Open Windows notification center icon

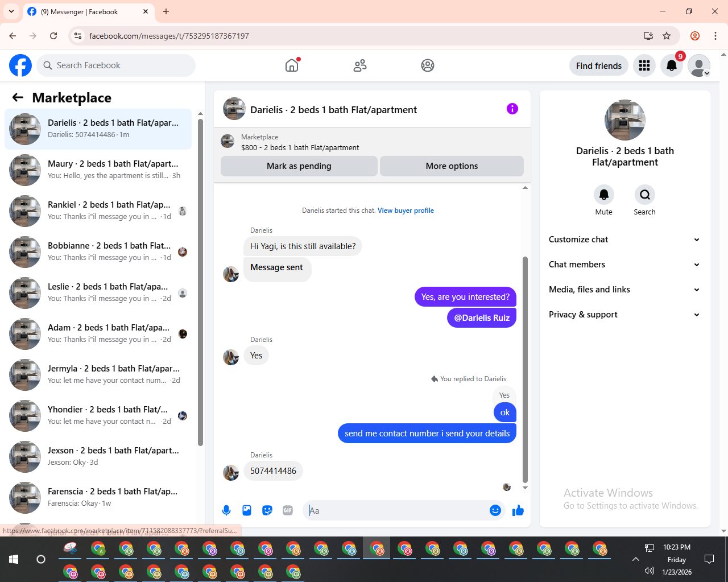[709, 559]
